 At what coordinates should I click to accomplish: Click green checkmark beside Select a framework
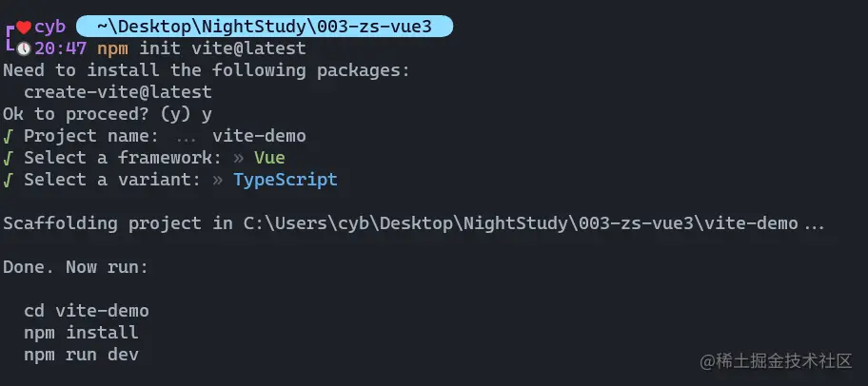pyautogui.click(x=8, y=158)
